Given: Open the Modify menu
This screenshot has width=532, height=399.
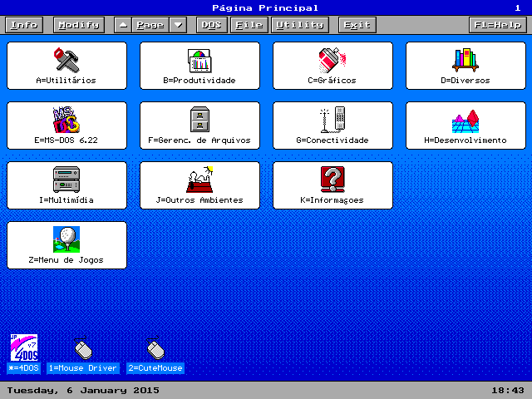Looking at the screenshot, I should pyautogui.click(x=79, y=25).
